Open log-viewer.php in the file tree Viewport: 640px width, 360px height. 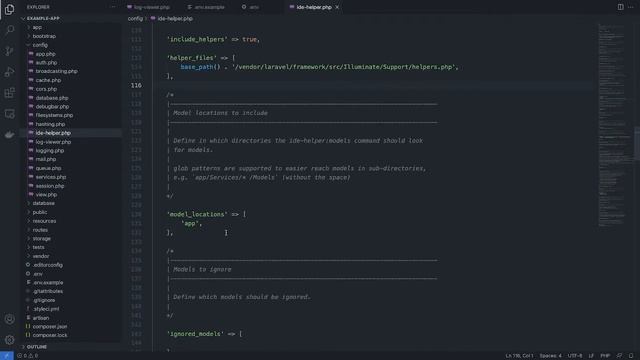pyautogui.click(x=53, y=142)
